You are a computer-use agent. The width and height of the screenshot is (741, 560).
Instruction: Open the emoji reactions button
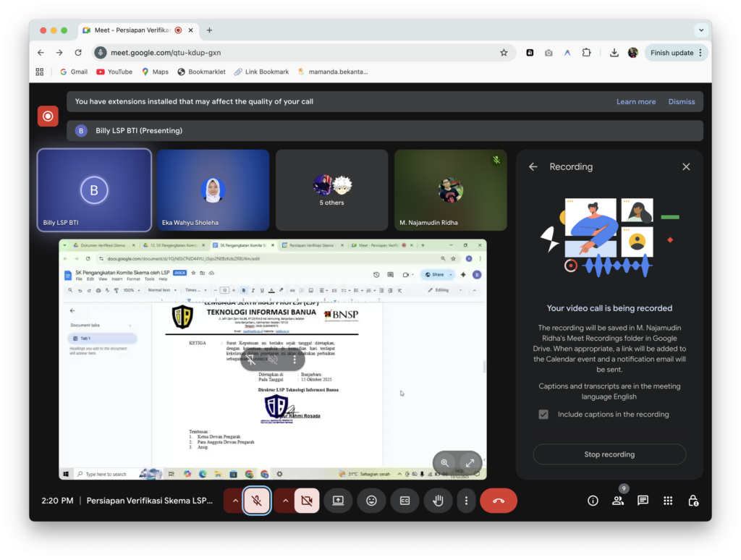pyautogui.click(x=371, y=500)
